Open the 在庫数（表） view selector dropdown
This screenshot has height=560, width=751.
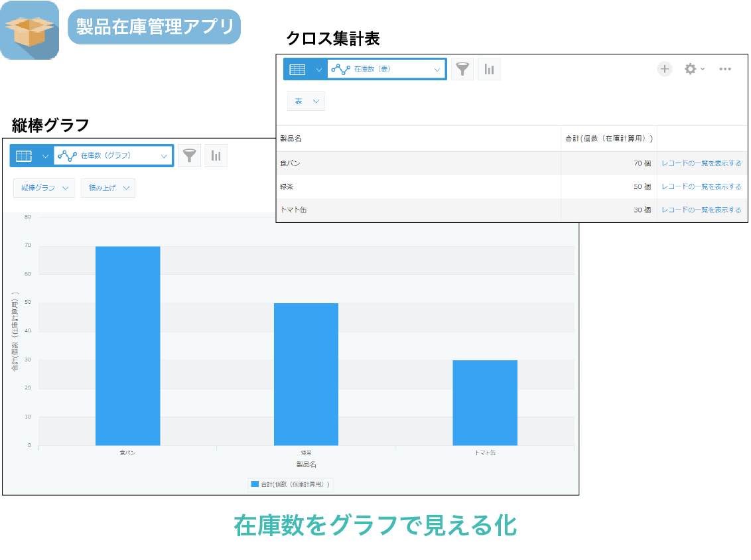[387, 68]
